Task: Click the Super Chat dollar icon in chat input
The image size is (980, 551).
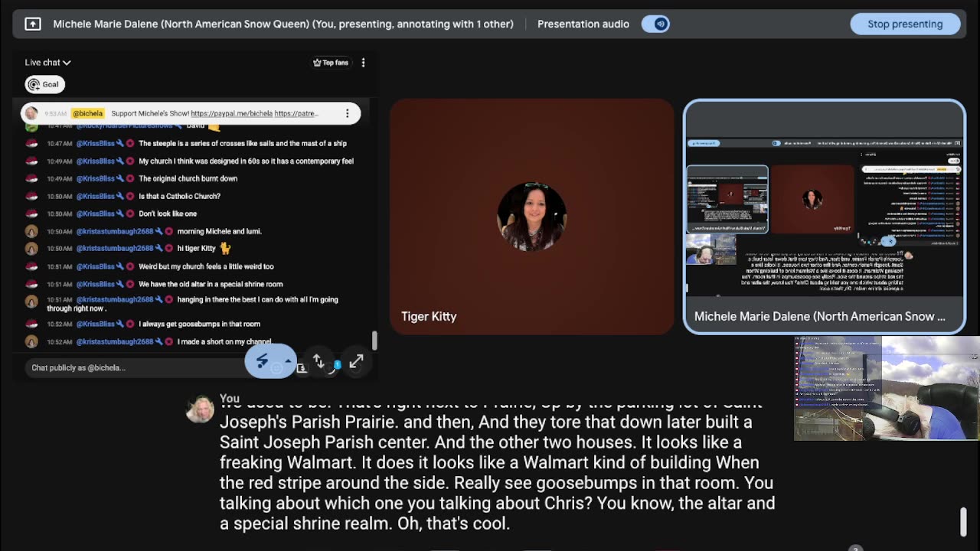Action: (302, 368)
